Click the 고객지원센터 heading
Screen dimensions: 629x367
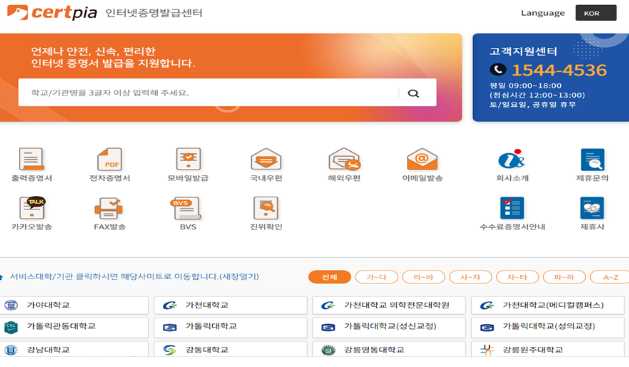pyautogui.click(x=523, y=51)
